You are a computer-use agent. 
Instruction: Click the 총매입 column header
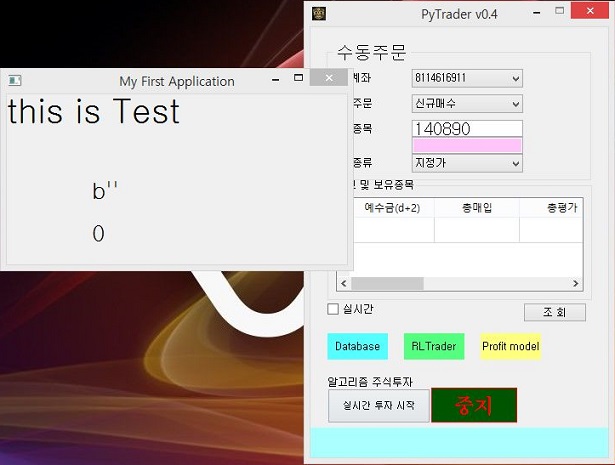point(477,207)
